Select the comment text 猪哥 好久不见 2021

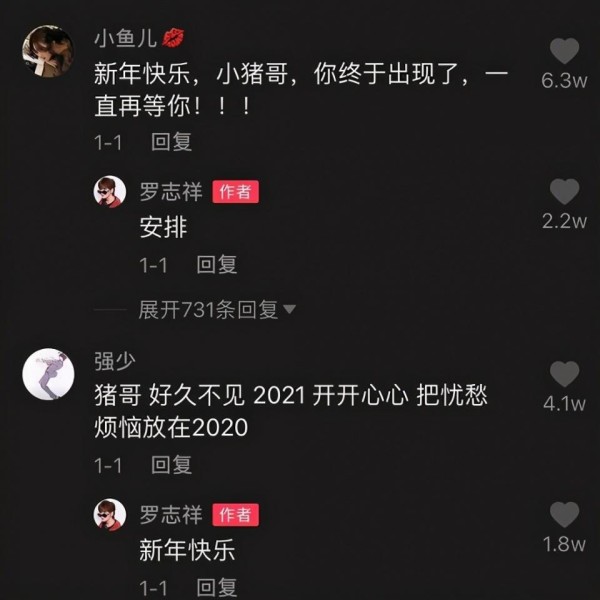click(199, 396)
